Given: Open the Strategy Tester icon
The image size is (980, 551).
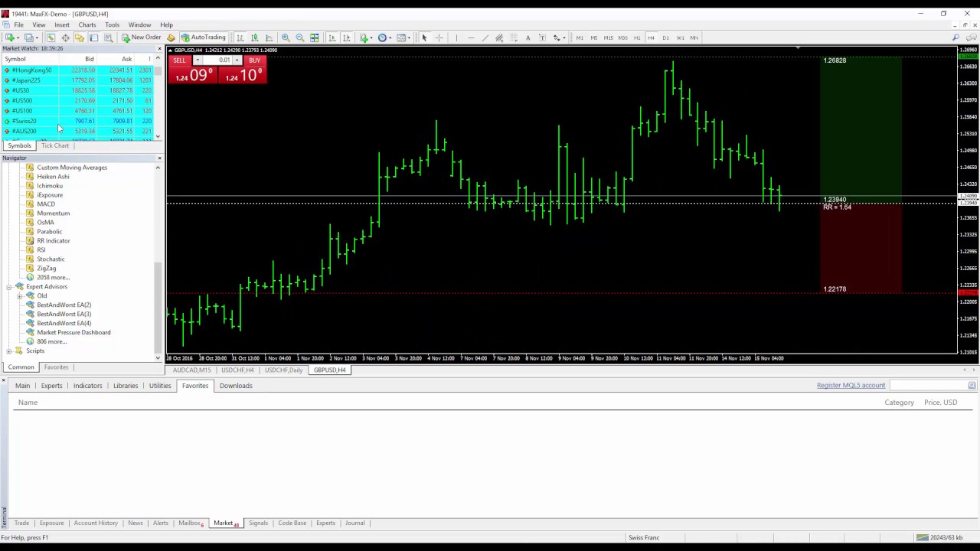Looking at the screenshot, I should [108, 37].
